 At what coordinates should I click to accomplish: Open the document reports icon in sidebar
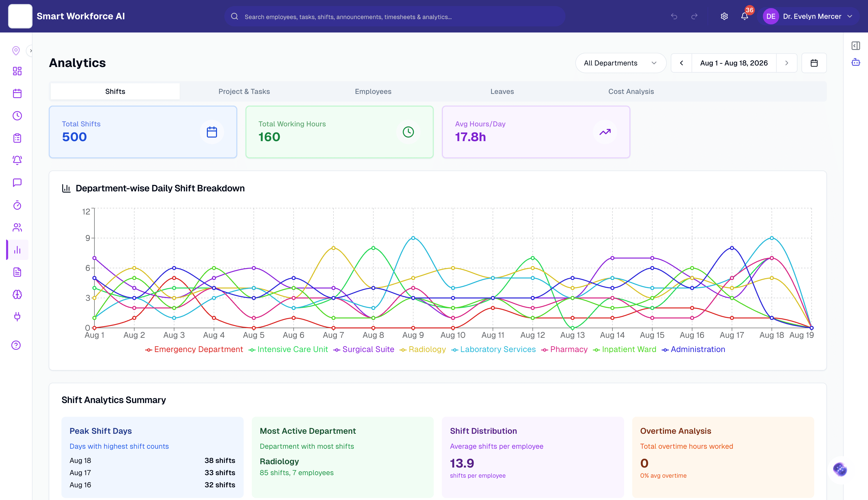point(17,272)
